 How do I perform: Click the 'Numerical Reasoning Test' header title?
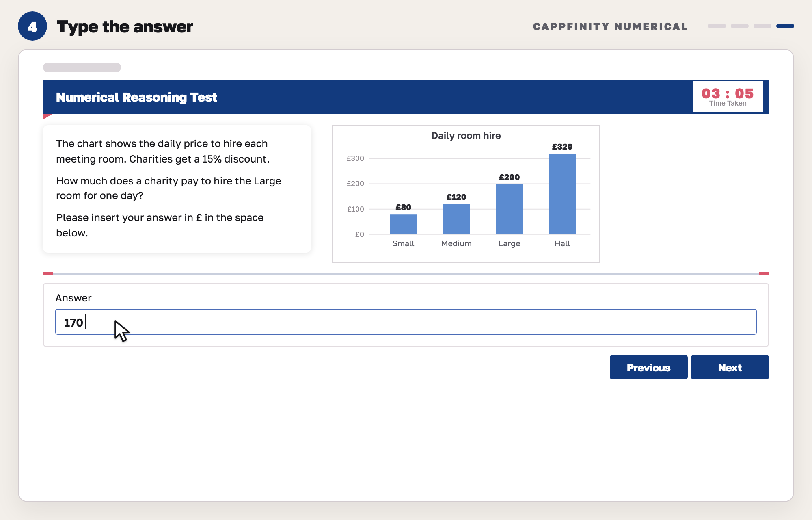136,97
